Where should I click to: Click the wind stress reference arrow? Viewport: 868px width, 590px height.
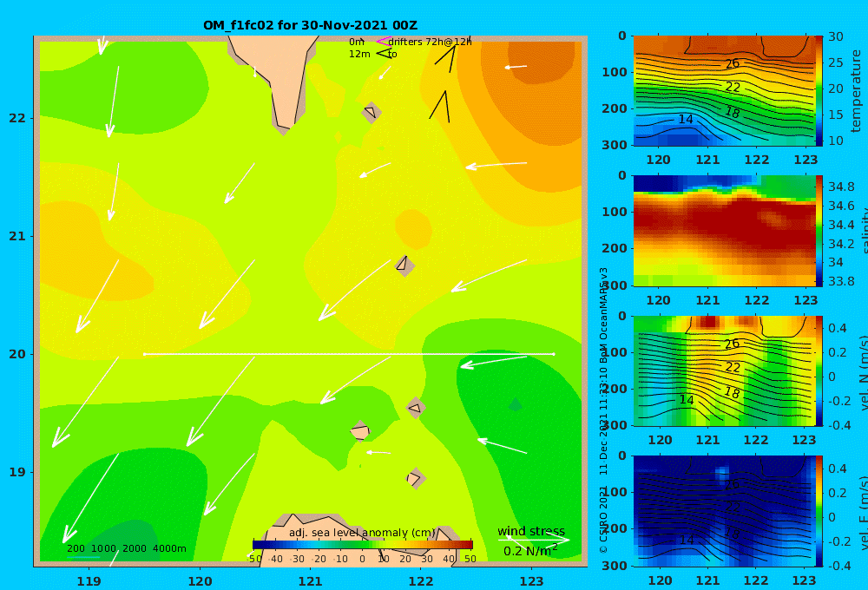pyautogui.click(x=534, y=540)
